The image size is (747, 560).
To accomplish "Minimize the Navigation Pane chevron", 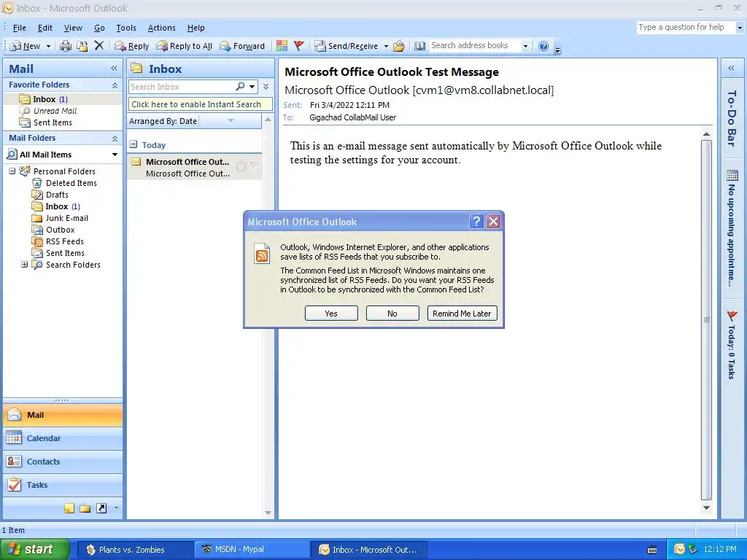I will click(114, 69).
